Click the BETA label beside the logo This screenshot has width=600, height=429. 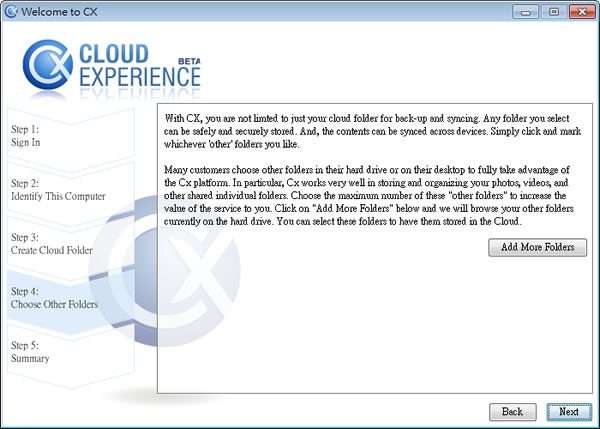point(189,61)
